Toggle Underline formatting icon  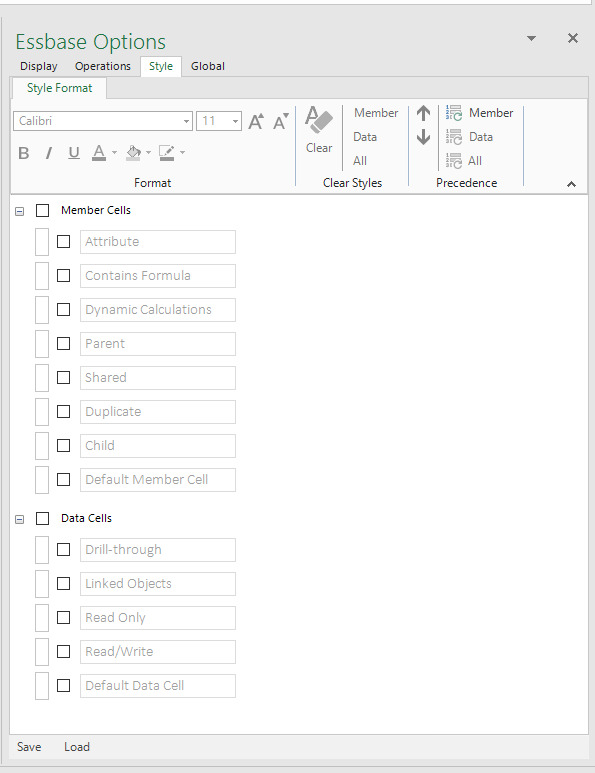(74, 153)
